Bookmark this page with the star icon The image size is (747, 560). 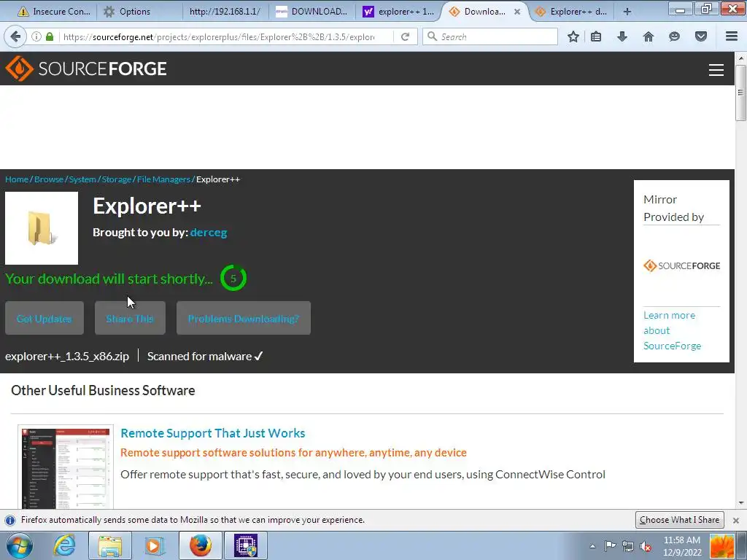573,36
